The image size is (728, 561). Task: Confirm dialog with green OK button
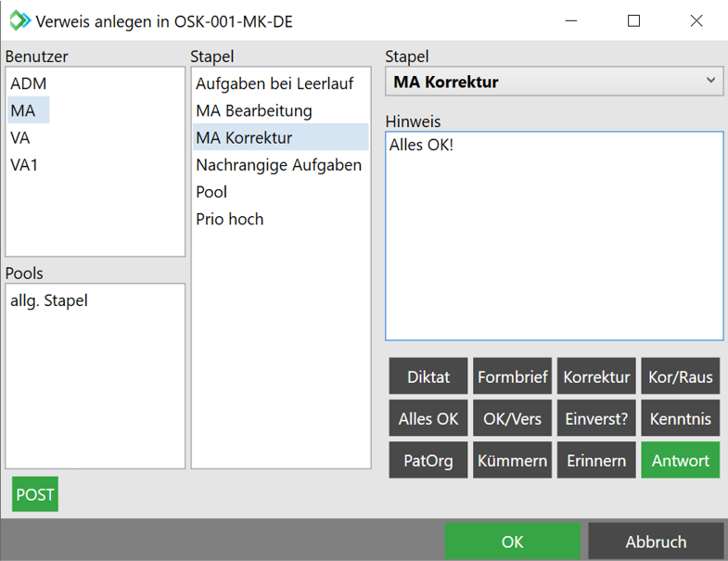(512, 542)
